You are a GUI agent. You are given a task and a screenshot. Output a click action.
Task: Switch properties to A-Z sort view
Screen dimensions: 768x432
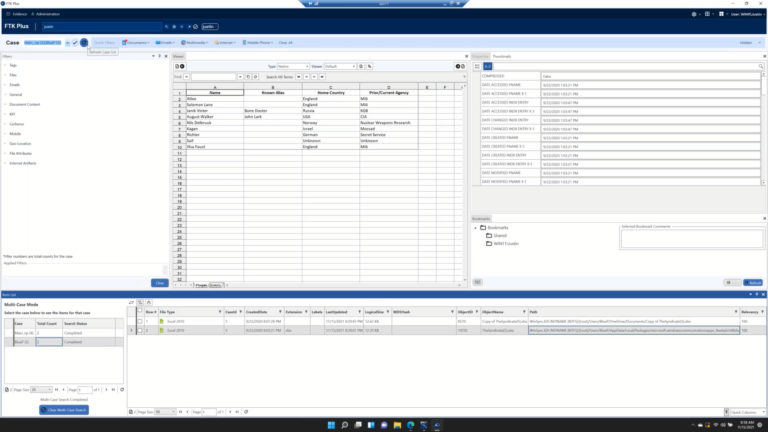[x=488, y=66]
